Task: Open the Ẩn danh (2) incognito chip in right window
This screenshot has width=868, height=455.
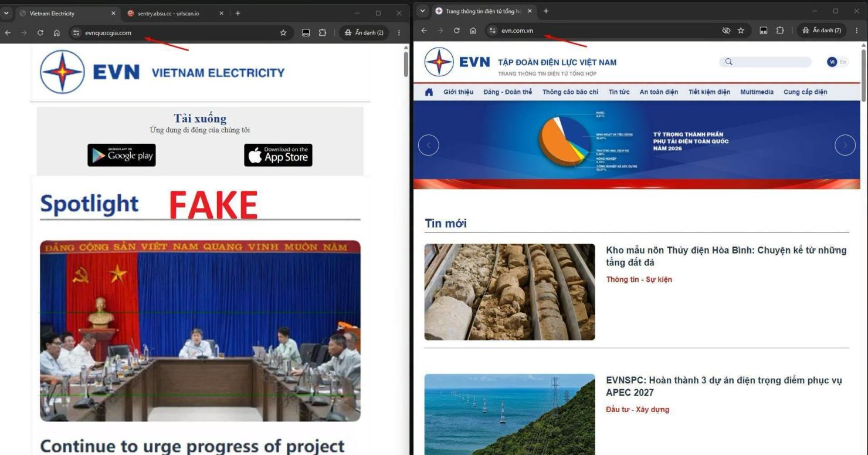Action: [822, 31]
